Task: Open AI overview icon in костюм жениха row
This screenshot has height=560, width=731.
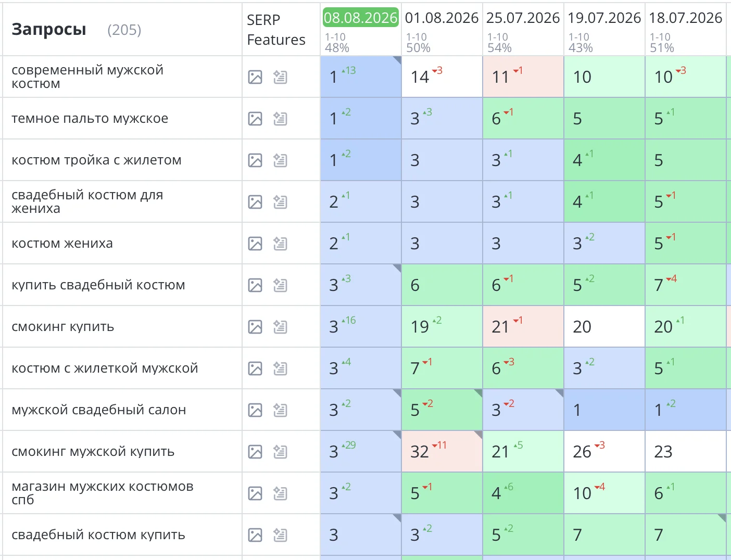Action: point(280,244)
